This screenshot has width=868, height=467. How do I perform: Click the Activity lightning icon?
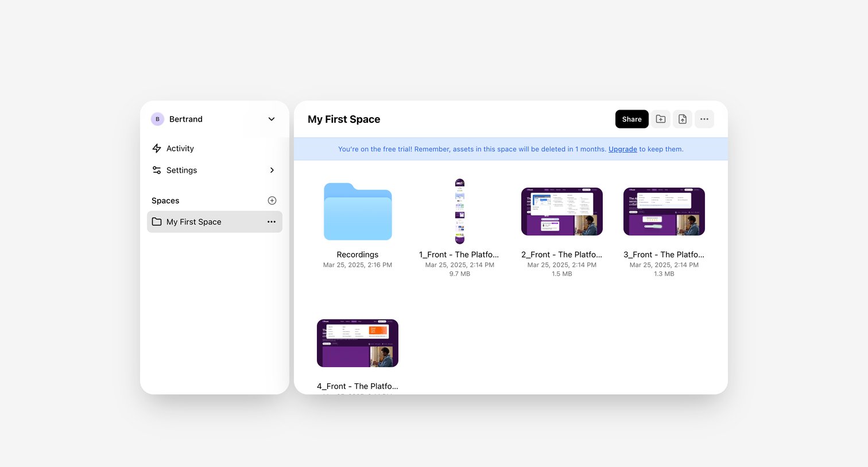157,149
